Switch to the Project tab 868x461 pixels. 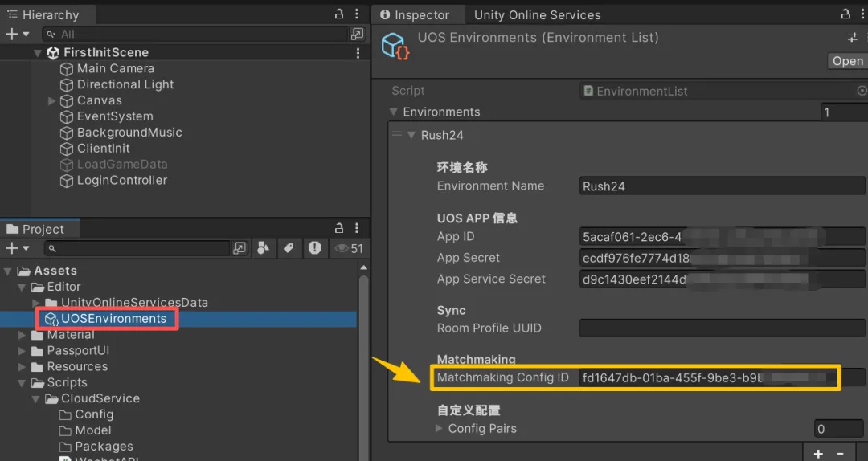coord(40,229)
